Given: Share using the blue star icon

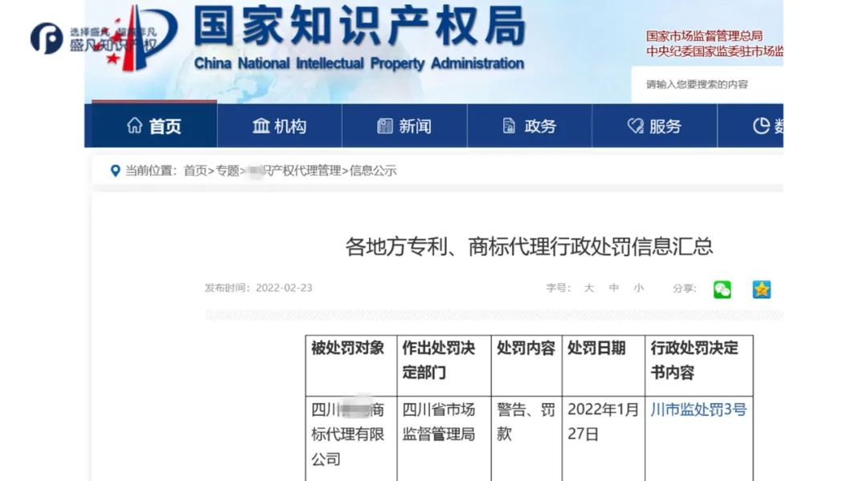Looking at the screenshot, I should (x=760, y=290).
